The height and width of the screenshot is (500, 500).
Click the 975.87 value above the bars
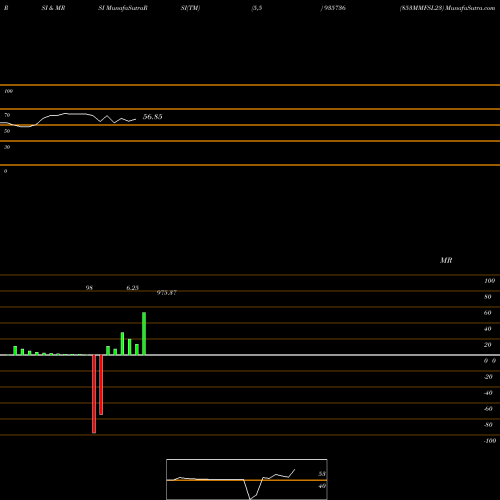(167, 293)
